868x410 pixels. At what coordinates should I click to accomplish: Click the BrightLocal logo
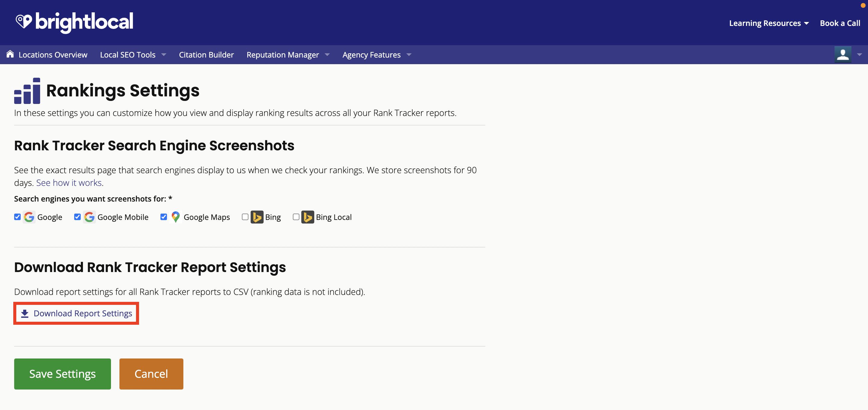coord(74,22)
